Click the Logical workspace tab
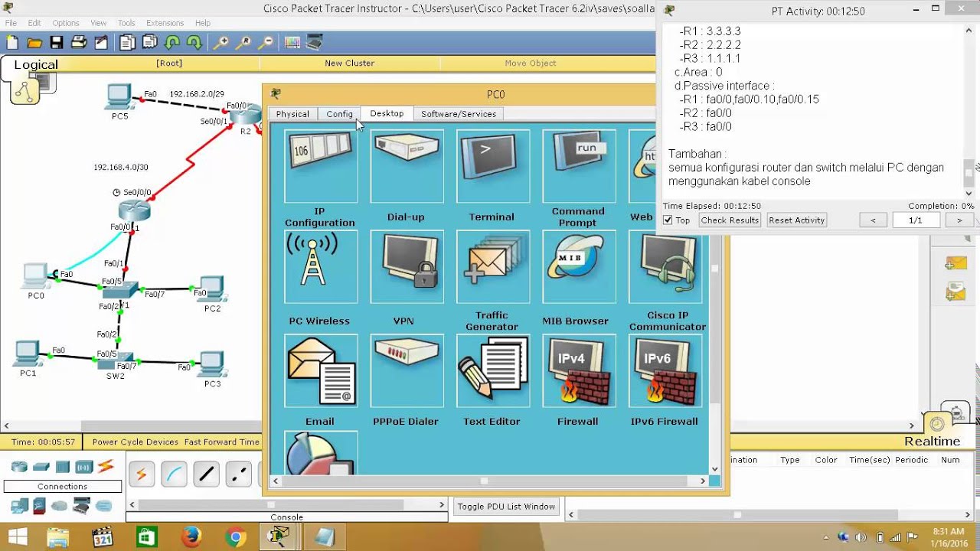Viewport: 980px width, 551px height. (x=35, y=64)
